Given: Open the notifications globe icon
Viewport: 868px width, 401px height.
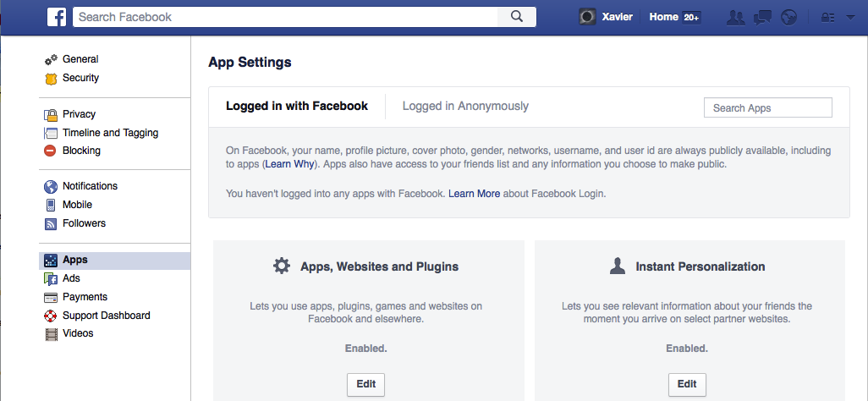Looking at the screenshot, I should [788, 17].
